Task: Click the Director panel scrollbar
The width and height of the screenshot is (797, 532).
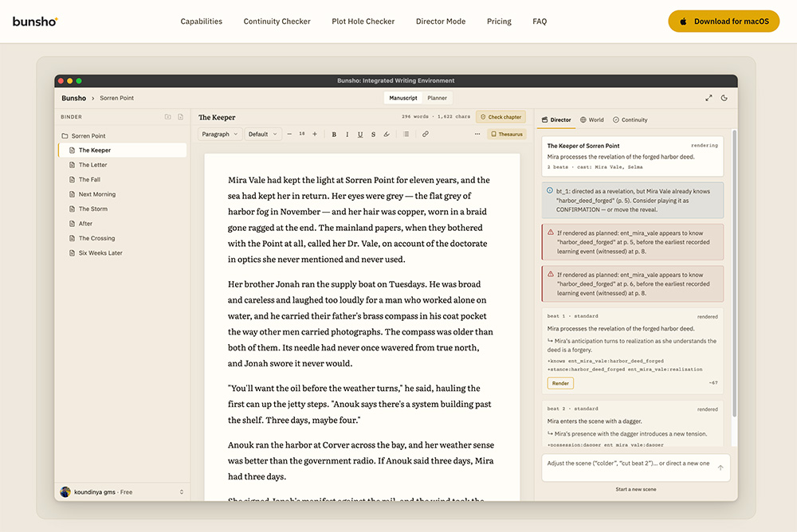Action: pos(734,273)
